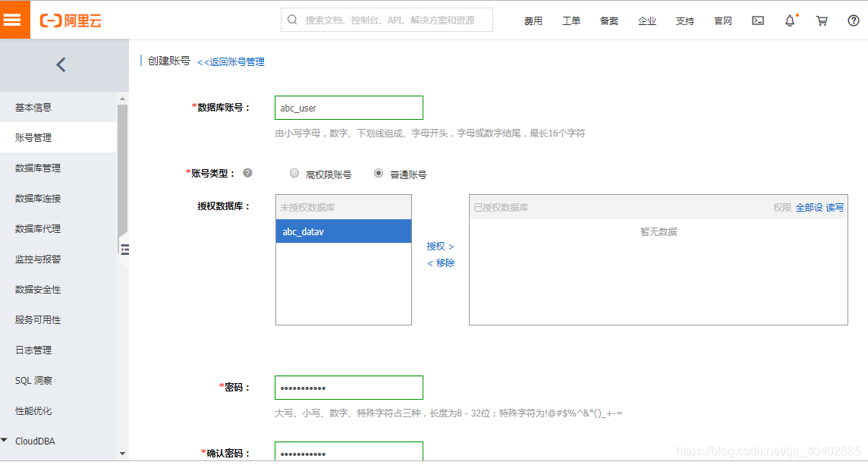868x465 pixels.
Task: Go to SQL 洞察 in the sidebar
Action: click(58, 381)
